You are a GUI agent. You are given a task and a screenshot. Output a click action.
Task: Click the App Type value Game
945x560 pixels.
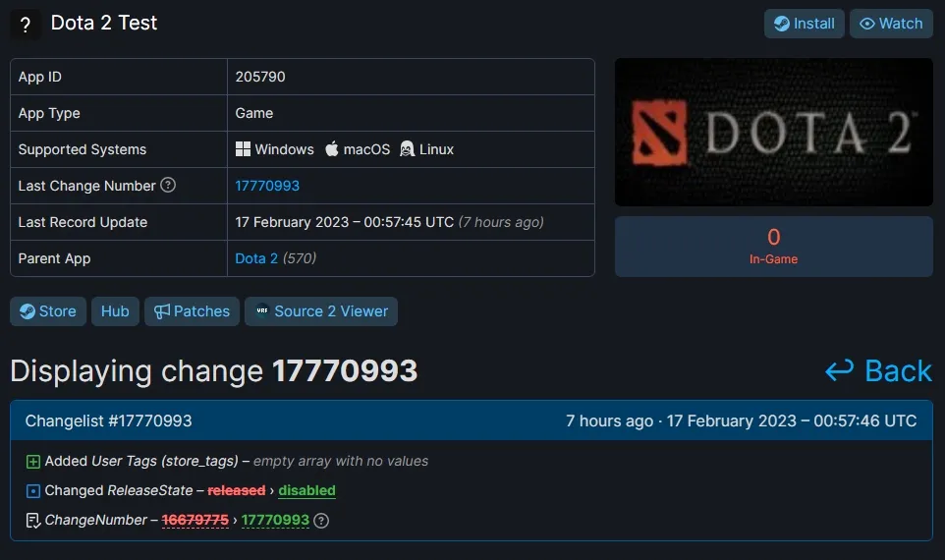coord(254,113)
